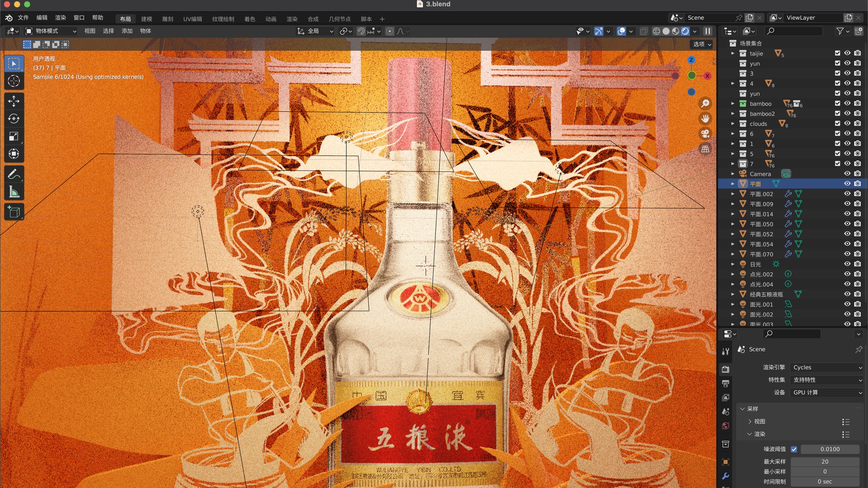
Task: Select the 3D Cursor tool
Action: pyautogui.click(x=14, y=81)
